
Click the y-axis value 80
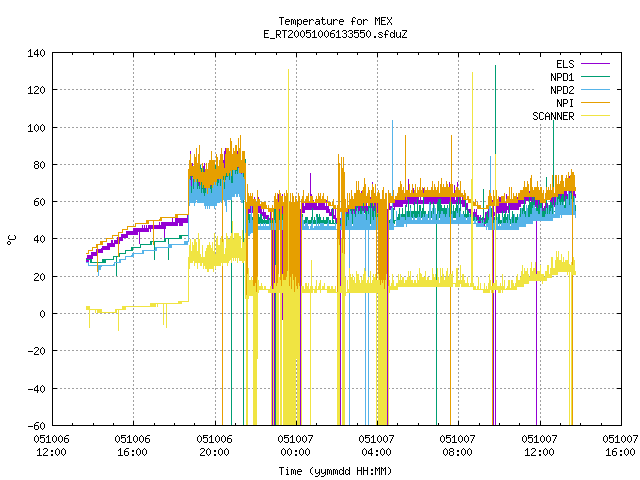point(40,165)
